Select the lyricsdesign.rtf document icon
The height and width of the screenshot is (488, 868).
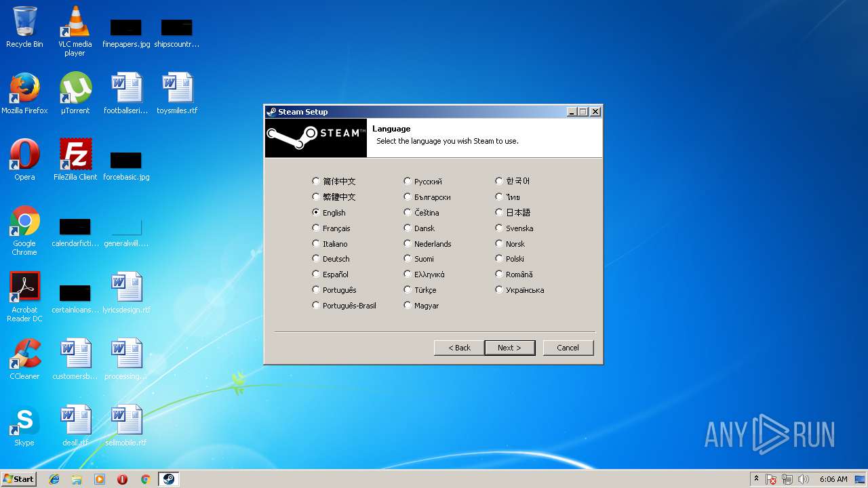pyautogui.click(x=126, y=293)
